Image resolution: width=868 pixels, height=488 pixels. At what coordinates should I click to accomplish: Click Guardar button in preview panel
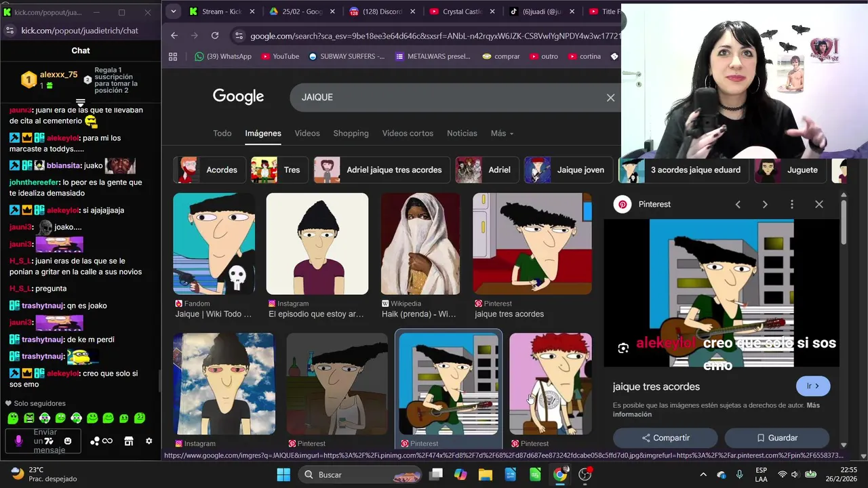tap(777, 438)
